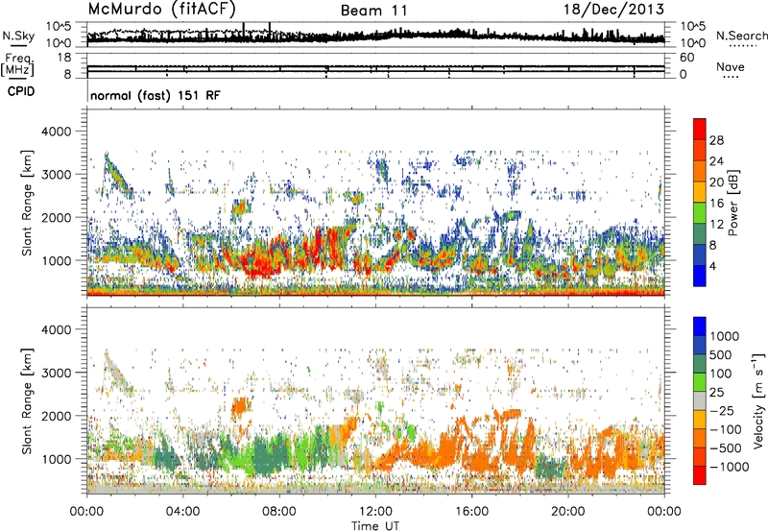Screen dimensions: 768x532
Task: Click the green 12 dB Power color segment
Action: click(700, 213)
